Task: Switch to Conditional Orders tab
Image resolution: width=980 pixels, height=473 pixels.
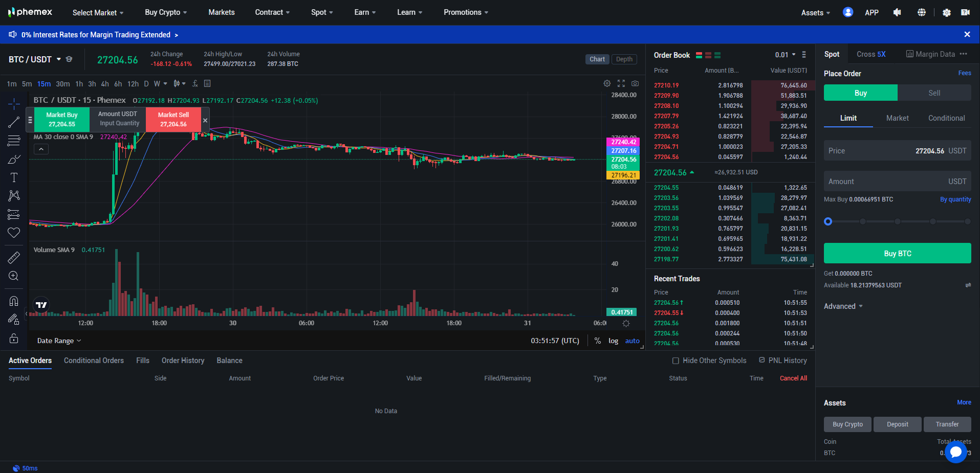Action: 94,361
